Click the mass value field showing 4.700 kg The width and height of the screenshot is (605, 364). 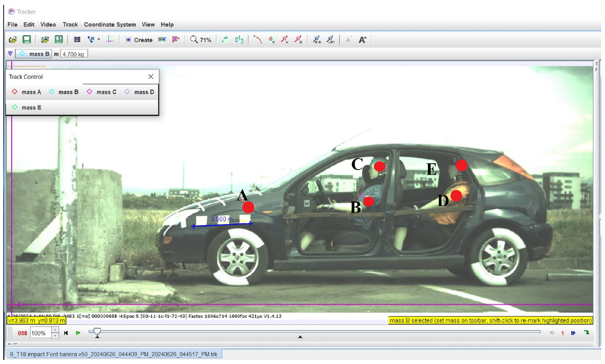74,54
